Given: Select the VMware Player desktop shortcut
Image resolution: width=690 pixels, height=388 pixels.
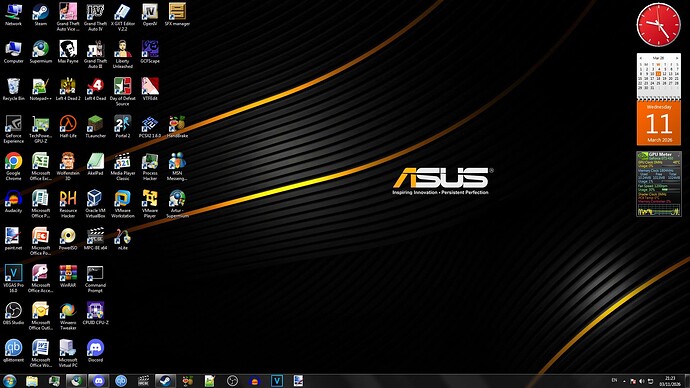Looking at the screenshot, I should pyautogui.click(x=150, y=204).
